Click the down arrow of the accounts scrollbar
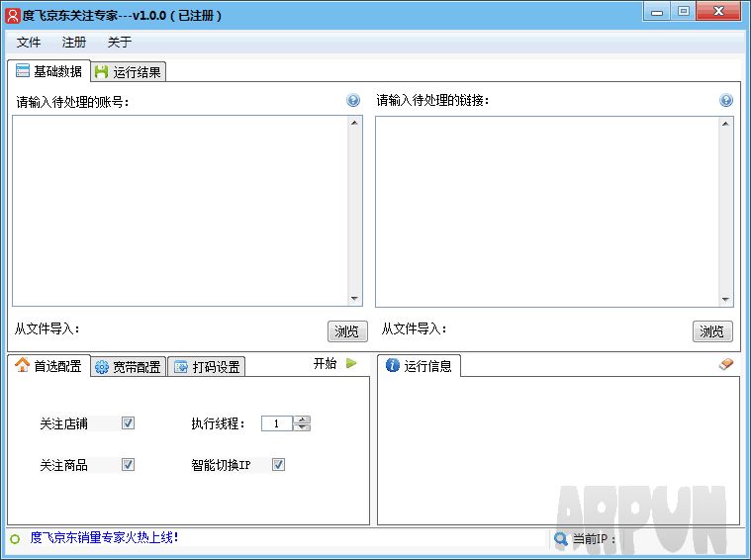The height and width of the screenshot is (560, 751). click(354, 299)
